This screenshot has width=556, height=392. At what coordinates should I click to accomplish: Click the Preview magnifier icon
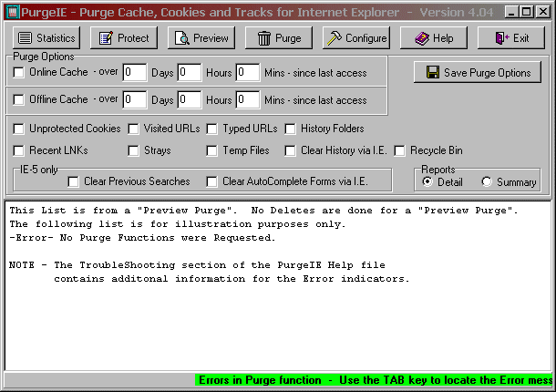(182, 38)
